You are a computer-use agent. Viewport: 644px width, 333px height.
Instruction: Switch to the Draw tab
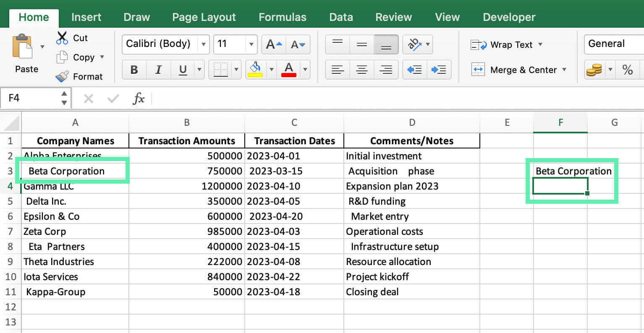(136, 17)
